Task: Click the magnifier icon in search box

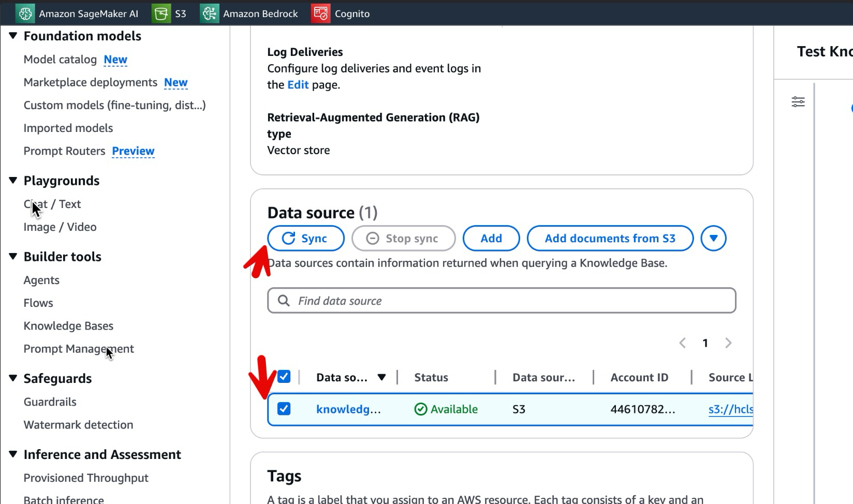Action: (x=284, y=301)
